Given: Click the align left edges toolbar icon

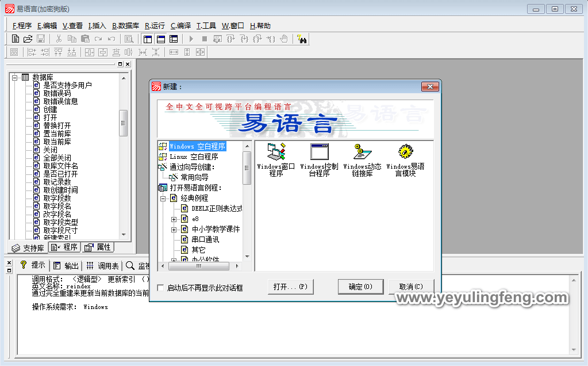Looking at the screenshot, I should (32, 52).
